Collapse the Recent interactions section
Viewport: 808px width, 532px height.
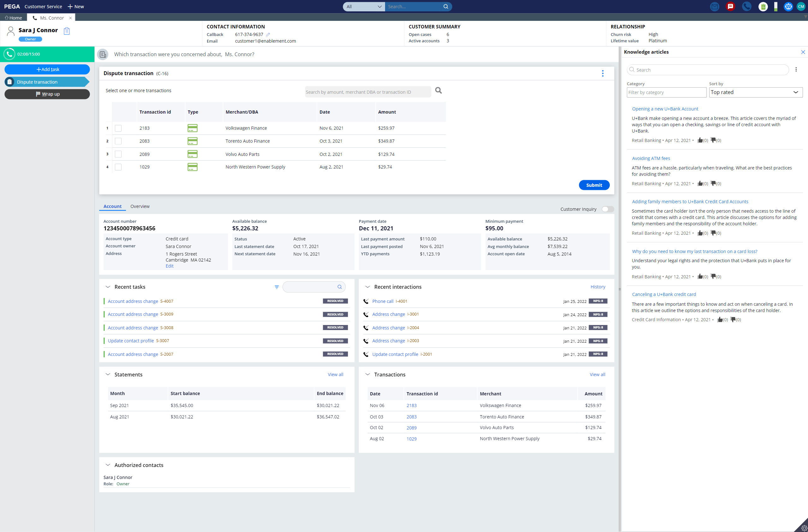(x=367, y=287)
